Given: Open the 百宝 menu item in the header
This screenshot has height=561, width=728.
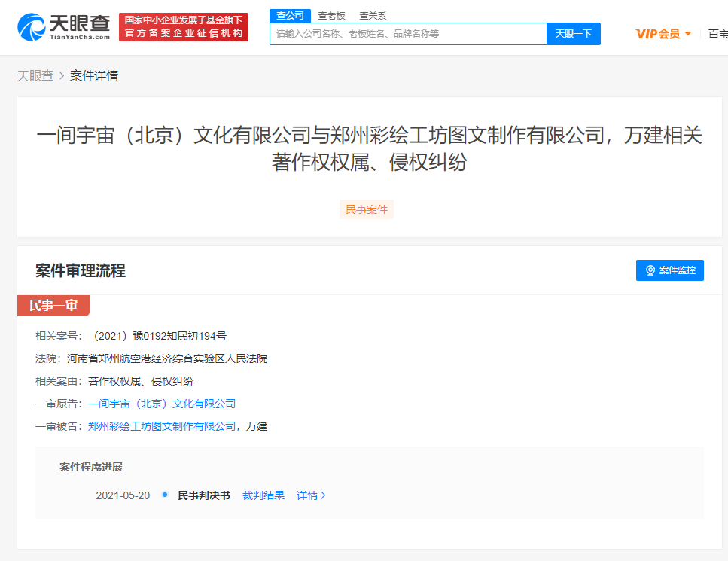Looking at the screenshot, I should pyautogui.click(x=717, y=34).
